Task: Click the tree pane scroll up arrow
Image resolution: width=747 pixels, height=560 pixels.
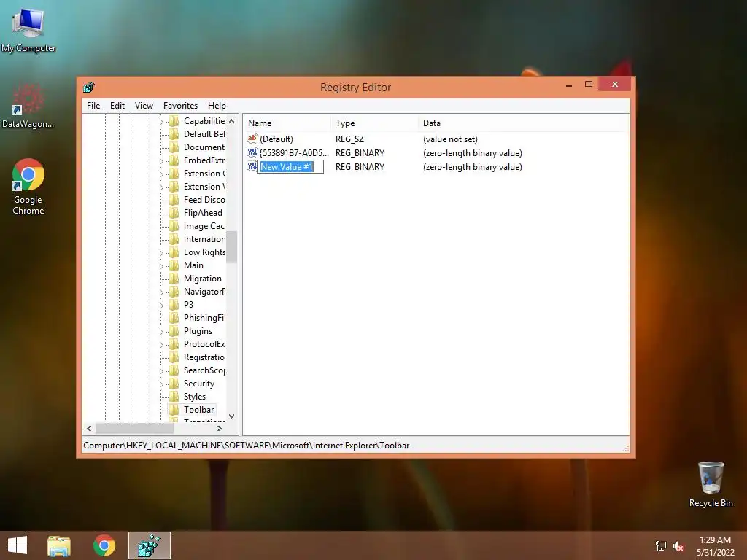Action: pyautogui.click(x=231, y=121)
